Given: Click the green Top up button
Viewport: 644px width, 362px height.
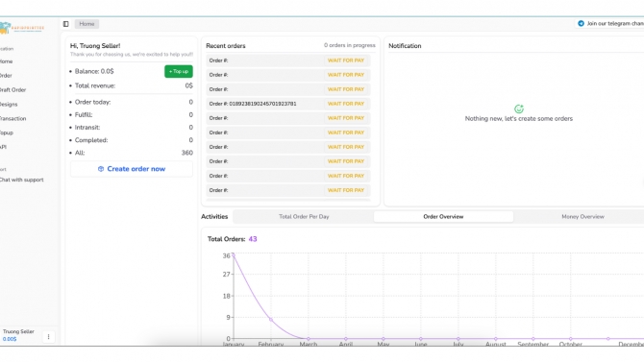Looking at the screenshot, I should tap(179, 71).
